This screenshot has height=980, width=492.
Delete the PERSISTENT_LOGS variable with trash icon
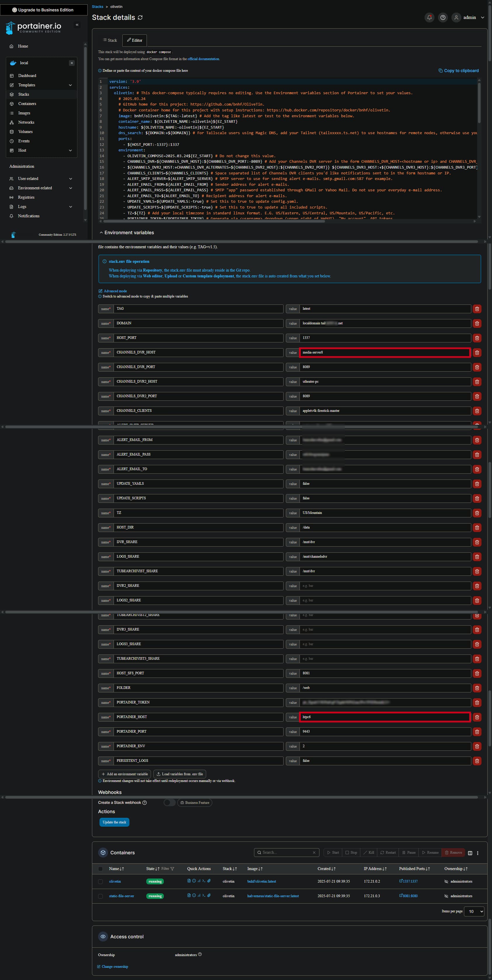(477, 761)
